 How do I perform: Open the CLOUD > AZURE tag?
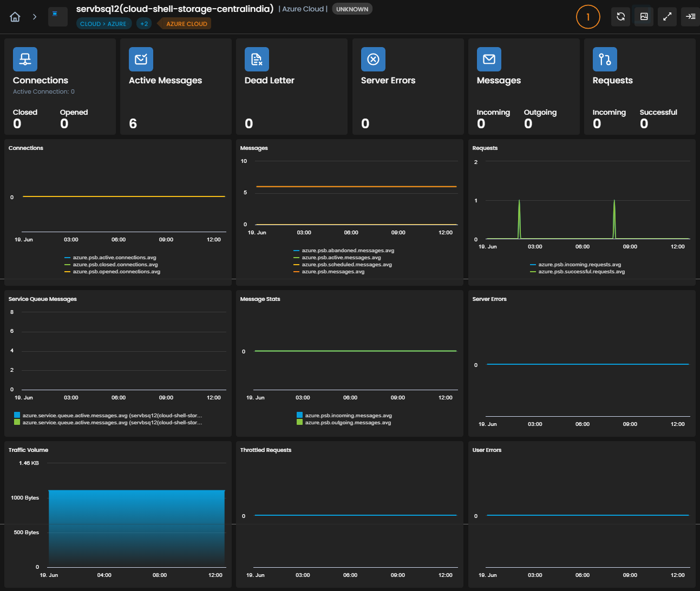[103, 24]
